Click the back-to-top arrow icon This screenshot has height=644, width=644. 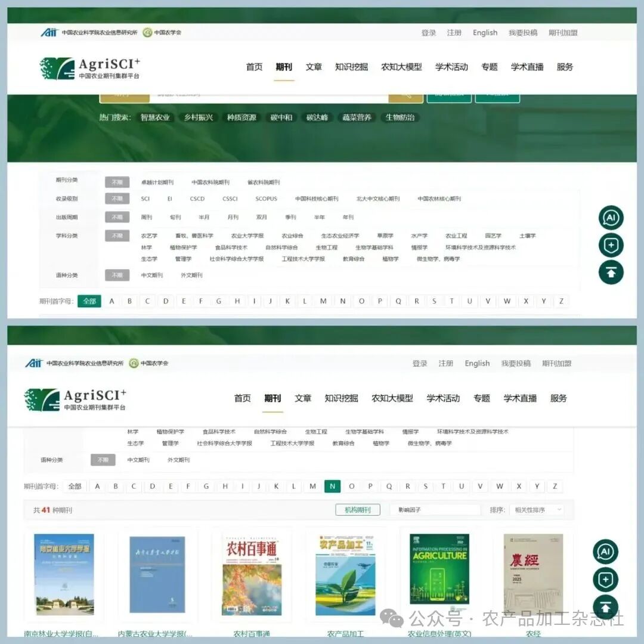(x=611, y=273)
